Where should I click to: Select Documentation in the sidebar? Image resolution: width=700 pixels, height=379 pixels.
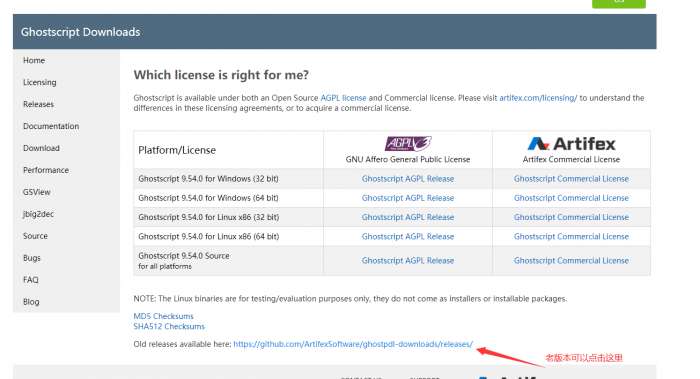click(x=51, y=126)
